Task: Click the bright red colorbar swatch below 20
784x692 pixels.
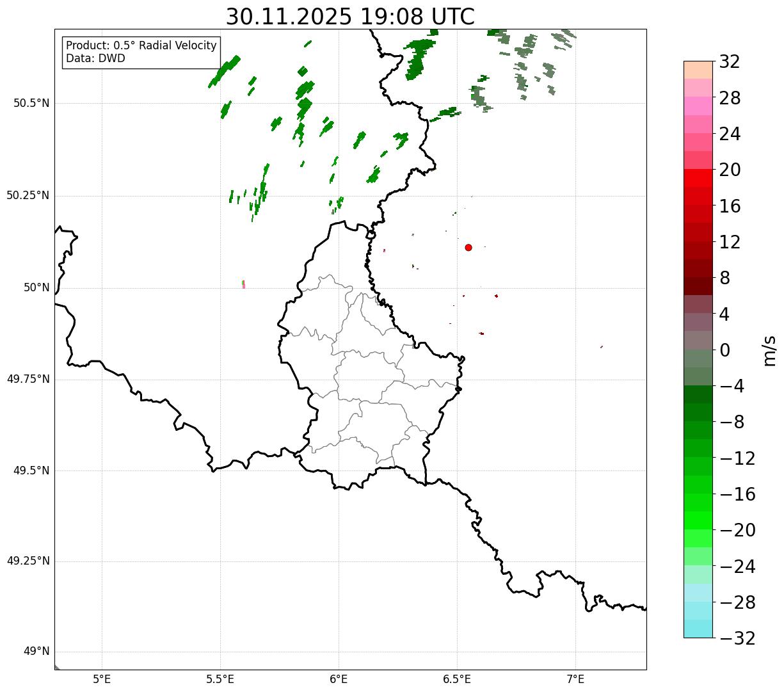Action: pos(698,179)
